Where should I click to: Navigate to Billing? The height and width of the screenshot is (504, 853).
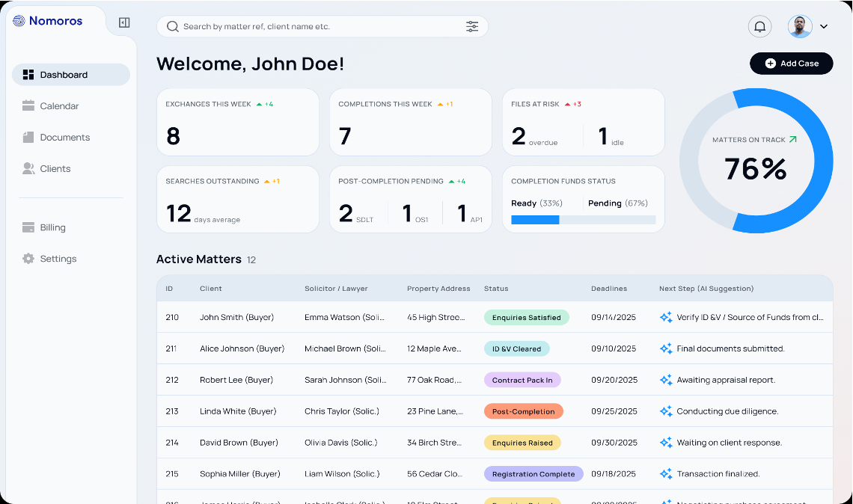52,227
